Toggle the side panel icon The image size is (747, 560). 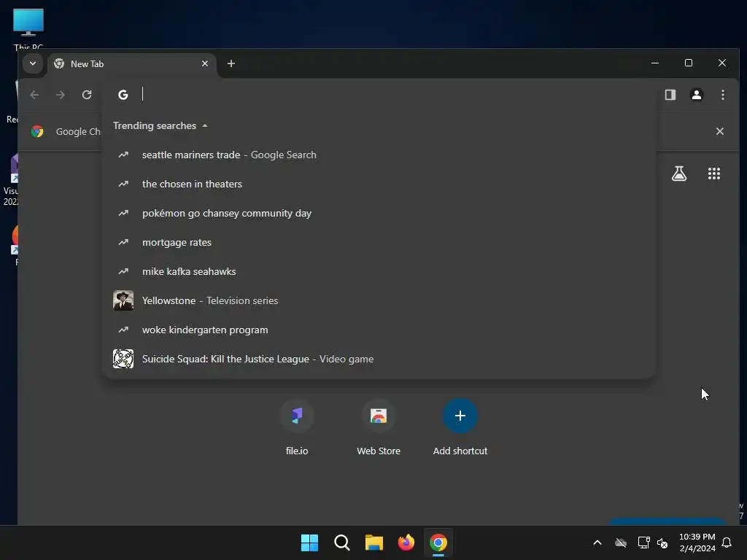(670, 95)
